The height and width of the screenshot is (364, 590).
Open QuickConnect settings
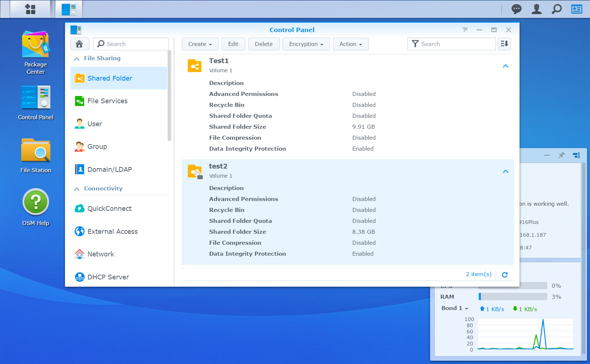[x=119, y=209]
